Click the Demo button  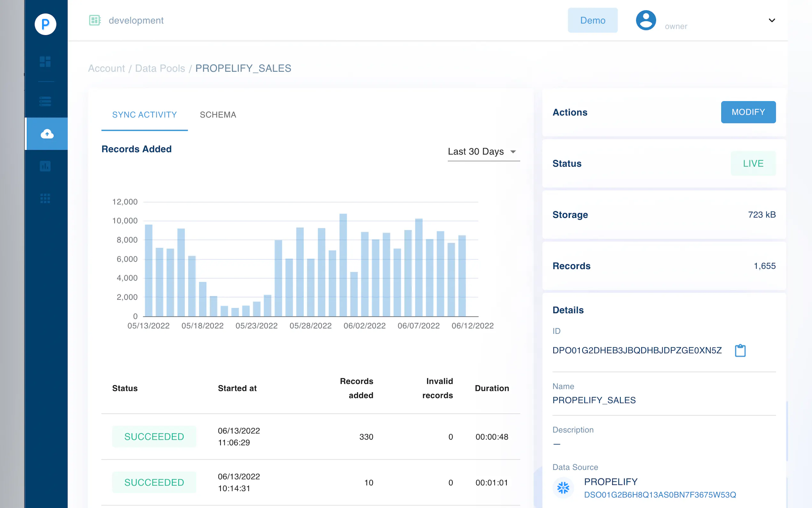pos(592,20)
